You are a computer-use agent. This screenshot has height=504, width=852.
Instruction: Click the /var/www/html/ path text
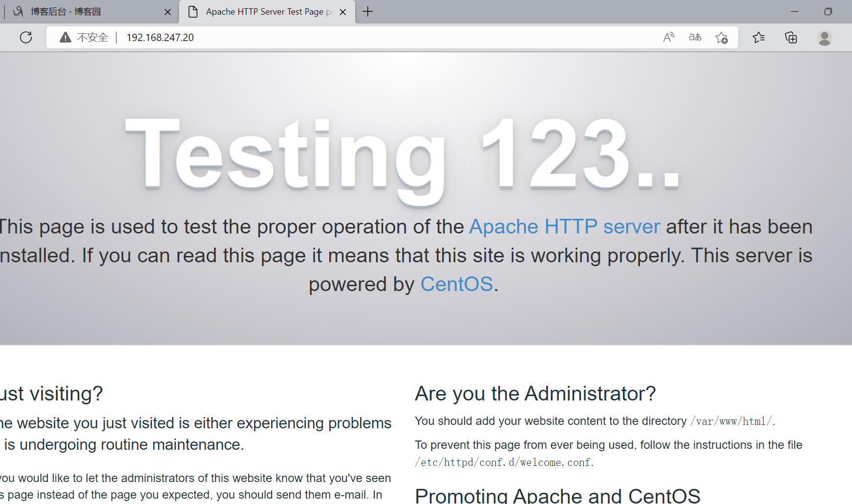point(731,421)
